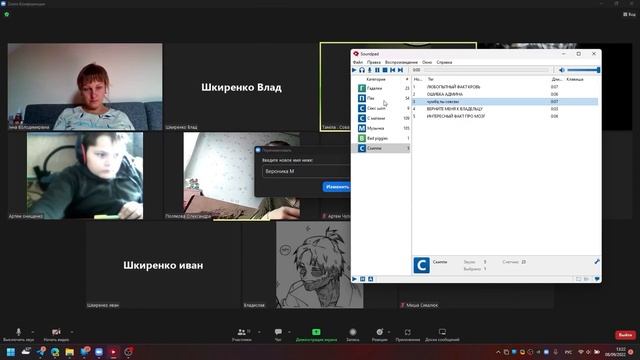Open the Справка menu in Soundpad
Image resolution: width=640 pixels, height=360 pixels.
(x=444, y=62)
